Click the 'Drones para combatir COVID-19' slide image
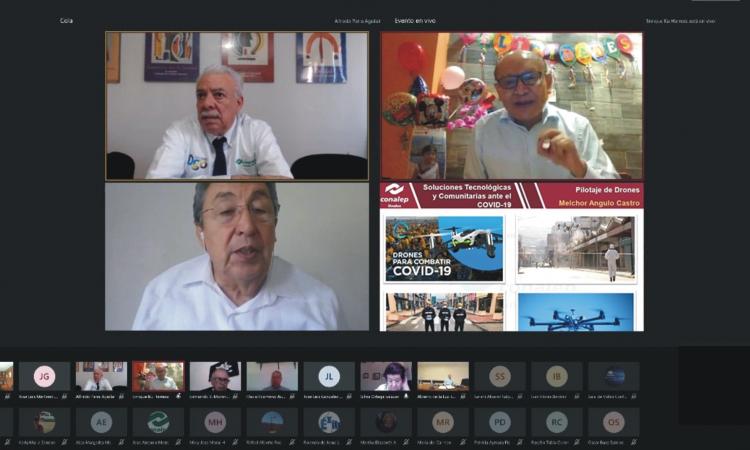 (x=444, y=249)
